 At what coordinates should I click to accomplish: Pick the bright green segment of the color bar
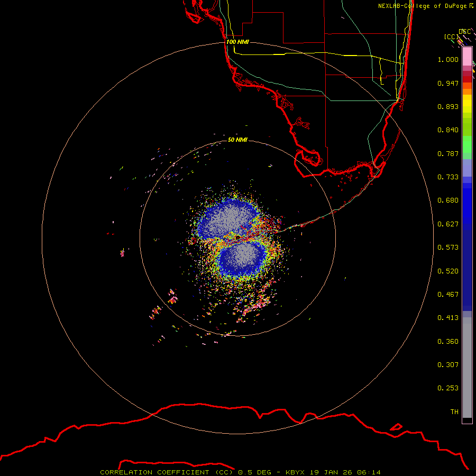pos(467,144)
